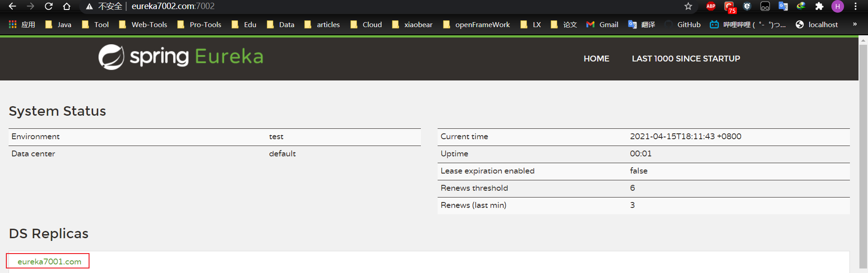Select the Renews (last min) value 3
Image resolution: width=868 pixels, height=273 pixels.
(x=632, y=205)
